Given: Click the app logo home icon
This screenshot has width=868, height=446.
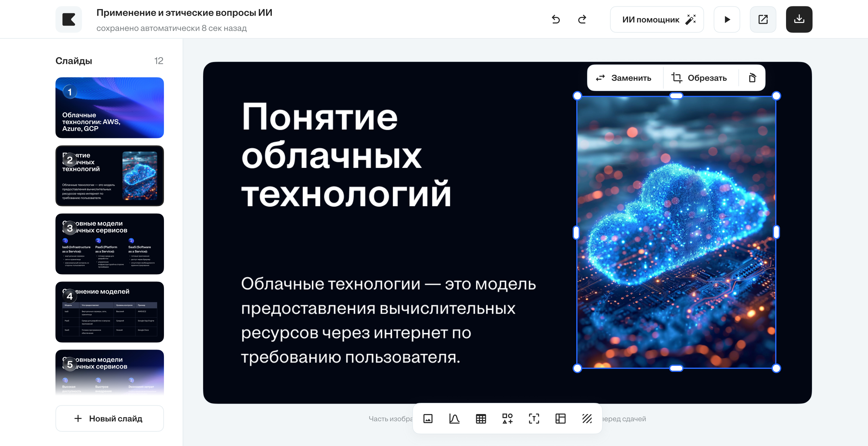Looking at the screenshot, I should [x=69, y=20].
